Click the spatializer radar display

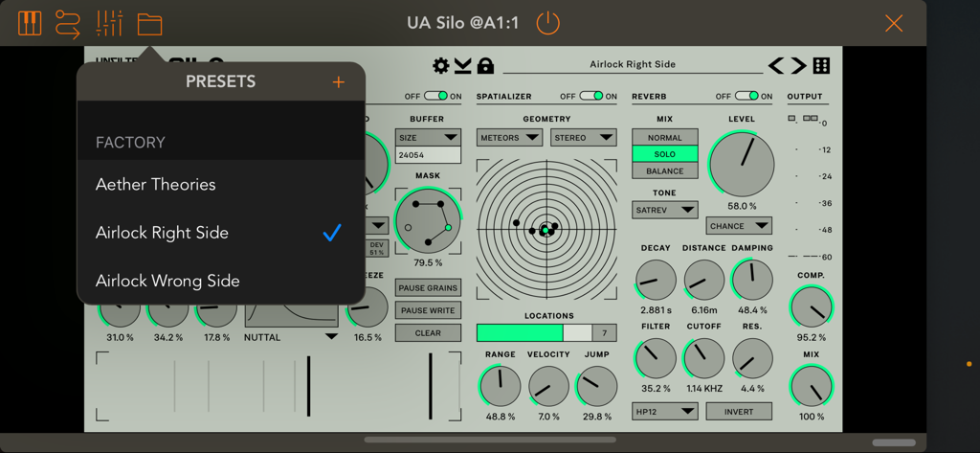[x=546, y=230]
